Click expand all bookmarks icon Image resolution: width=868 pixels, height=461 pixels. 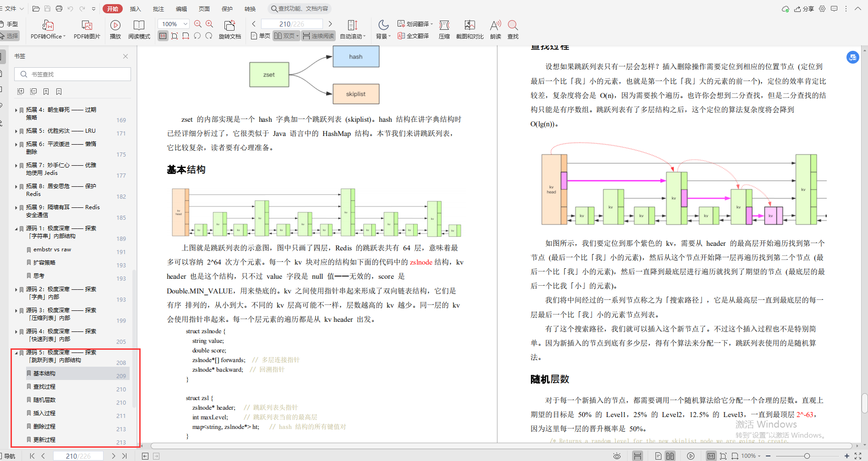[x=21, y=92]
